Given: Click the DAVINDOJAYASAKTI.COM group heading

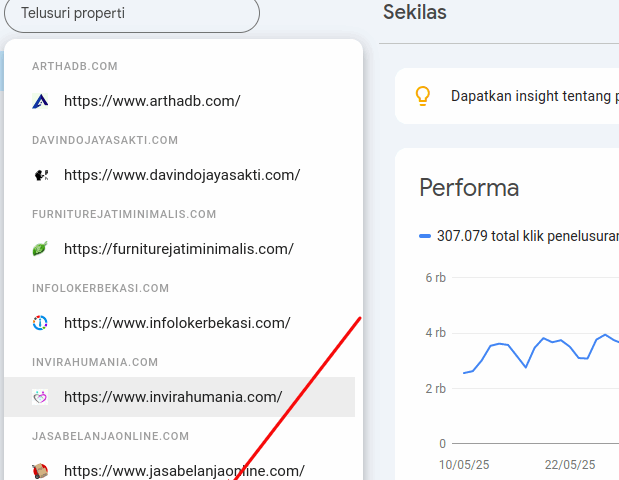Looking at the screenshot, I should tap(105, 140).
